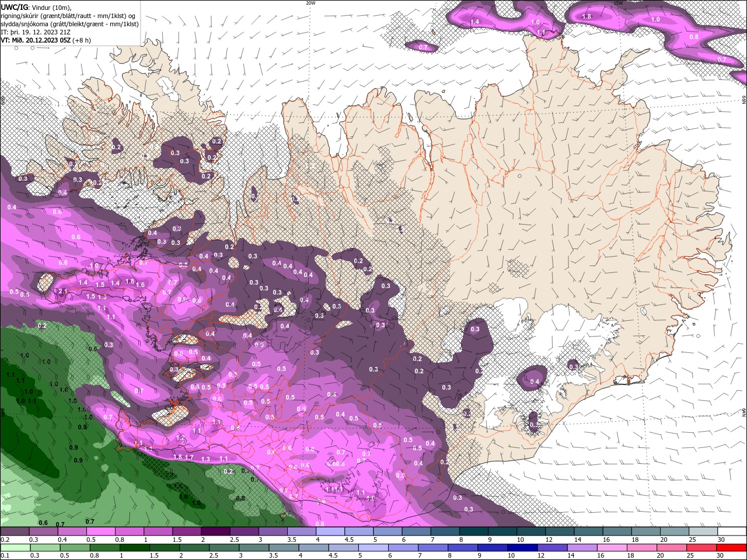Click the 15W longitude label
747x560 pixels.
(617, 3)
